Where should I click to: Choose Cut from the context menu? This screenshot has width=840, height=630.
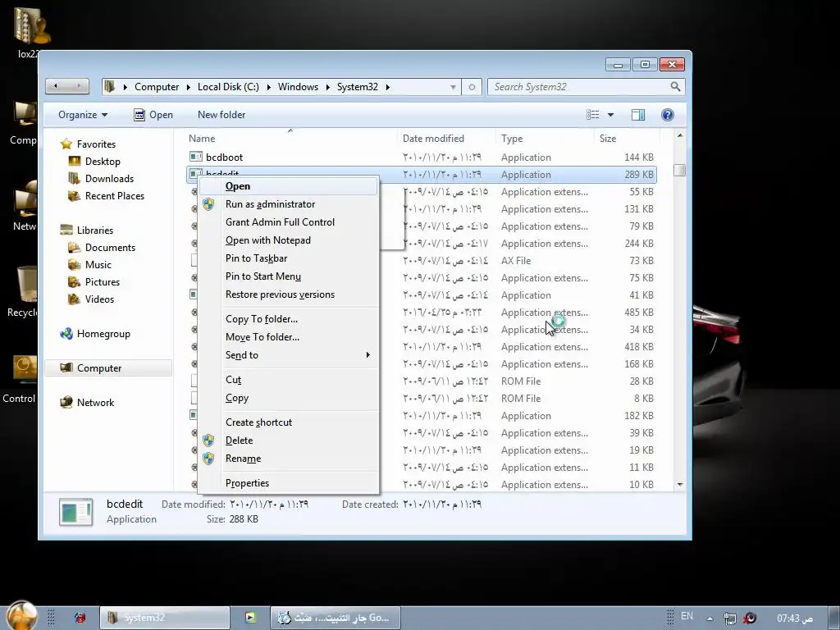coord(289,379)
